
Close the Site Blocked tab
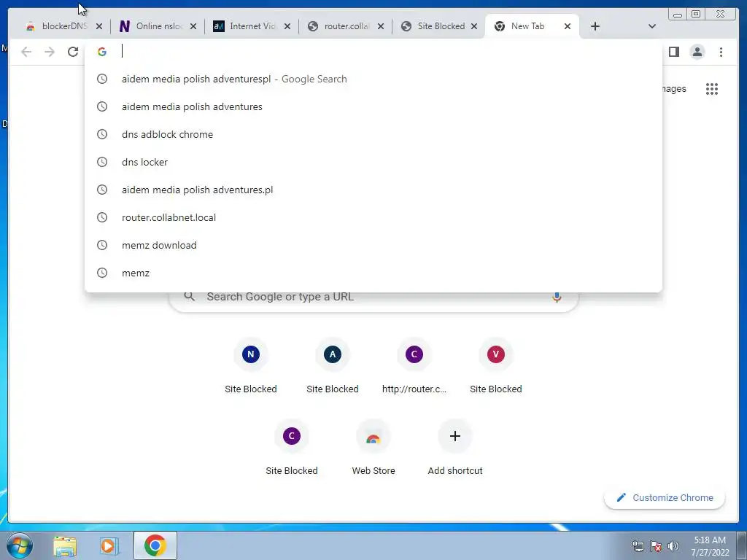coord(474,26)
